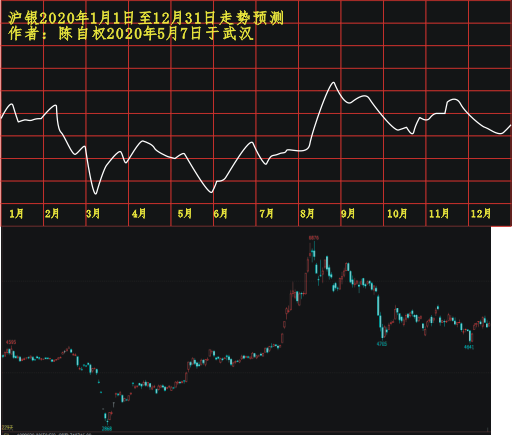Click the '8月' axis label
Image resolution: width=512 pixels, height=435 pixels.
(x=307, y=214)
